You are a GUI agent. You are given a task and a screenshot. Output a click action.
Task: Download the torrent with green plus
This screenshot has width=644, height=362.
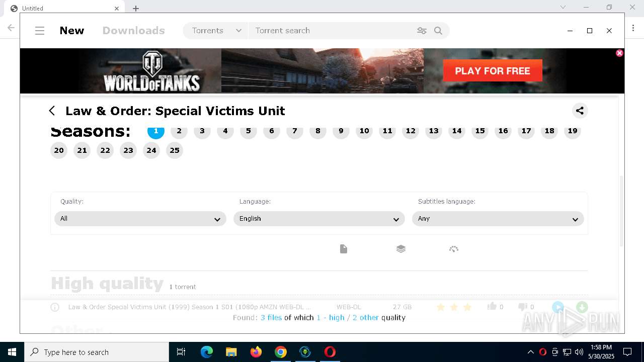click(x=582, y=307)
